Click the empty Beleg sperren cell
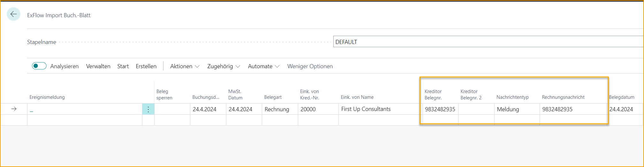 pos(172,109)
